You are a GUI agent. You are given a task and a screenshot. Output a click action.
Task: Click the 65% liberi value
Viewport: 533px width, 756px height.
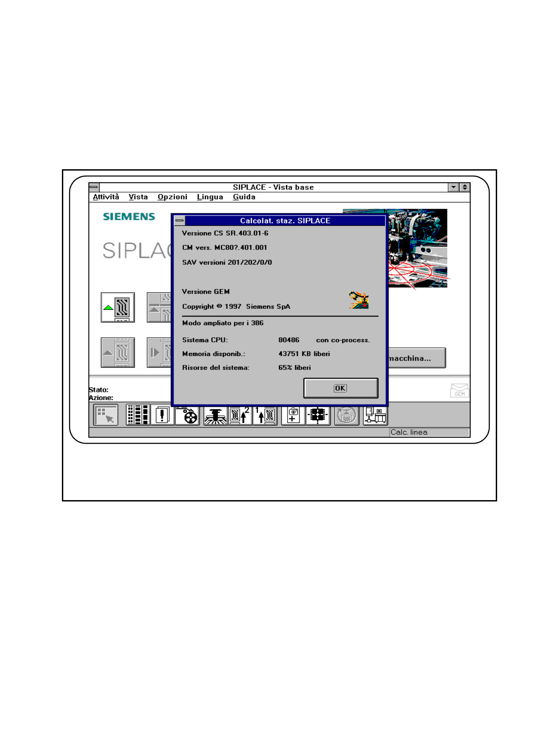pyautogui.click(x=294, y=367)
